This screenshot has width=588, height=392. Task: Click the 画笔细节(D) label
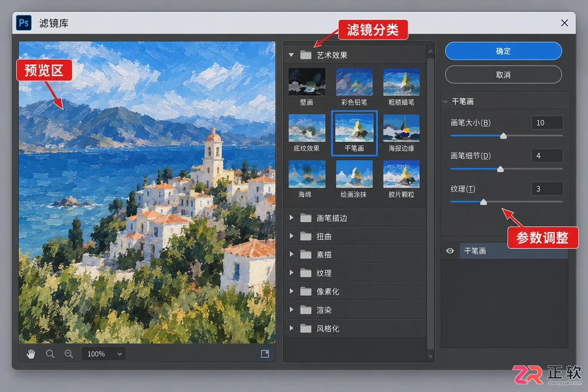click(x=470, y=156)
